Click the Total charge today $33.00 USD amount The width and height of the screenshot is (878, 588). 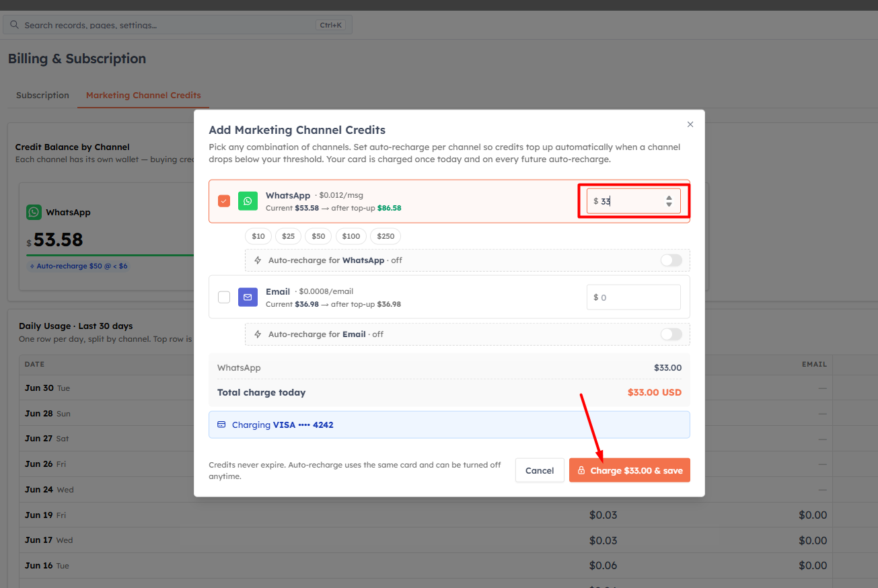tap(654, 392)
